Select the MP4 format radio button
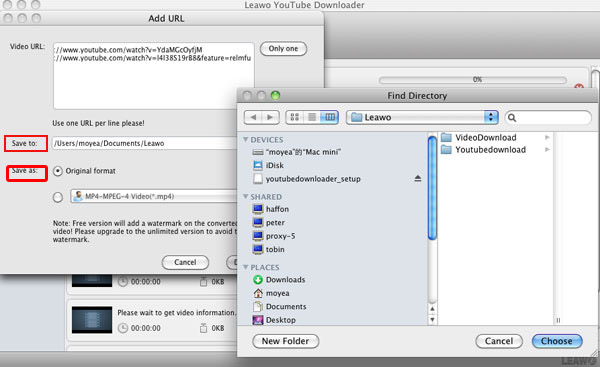The image size is (600, 367). click(58, 197)
